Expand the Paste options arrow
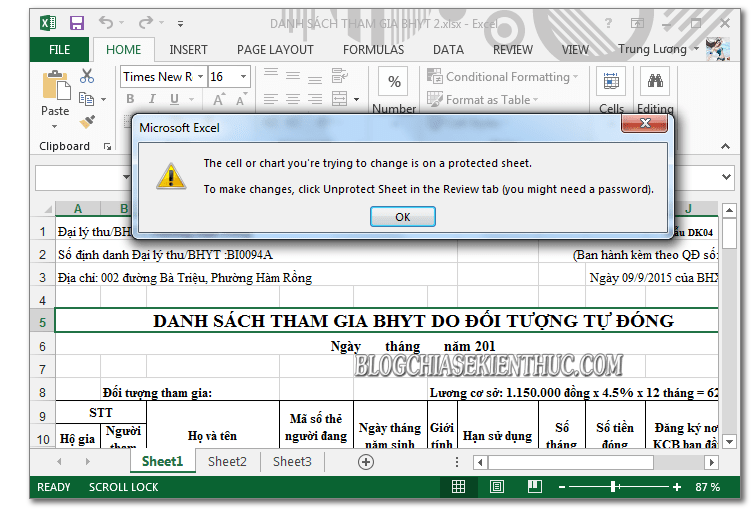Viewport: 755px width, 513px height. (54, 127)
